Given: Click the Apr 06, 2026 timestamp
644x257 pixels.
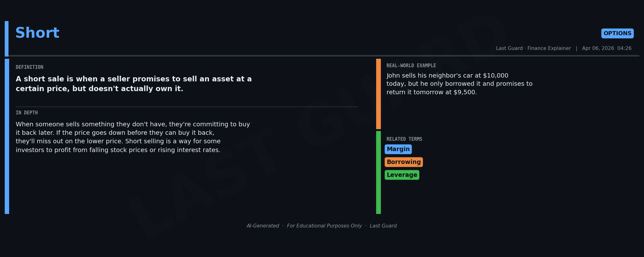Looking at the screenshot, I should coord(607,48).
